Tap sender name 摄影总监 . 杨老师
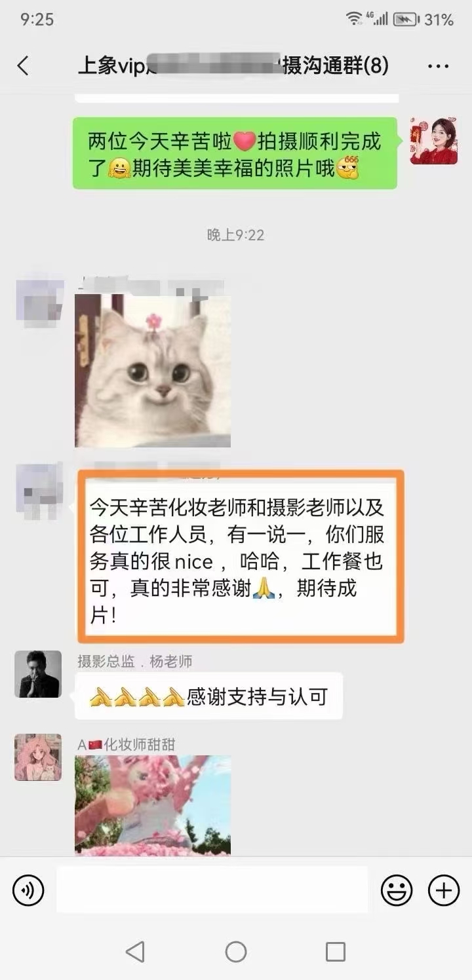Viewport: 472px width, 980px height. 135,661
